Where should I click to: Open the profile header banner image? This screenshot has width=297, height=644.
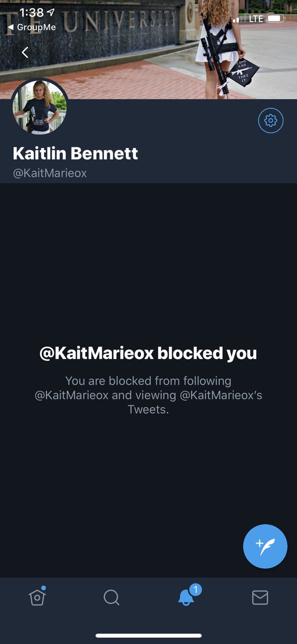point(148,49)
